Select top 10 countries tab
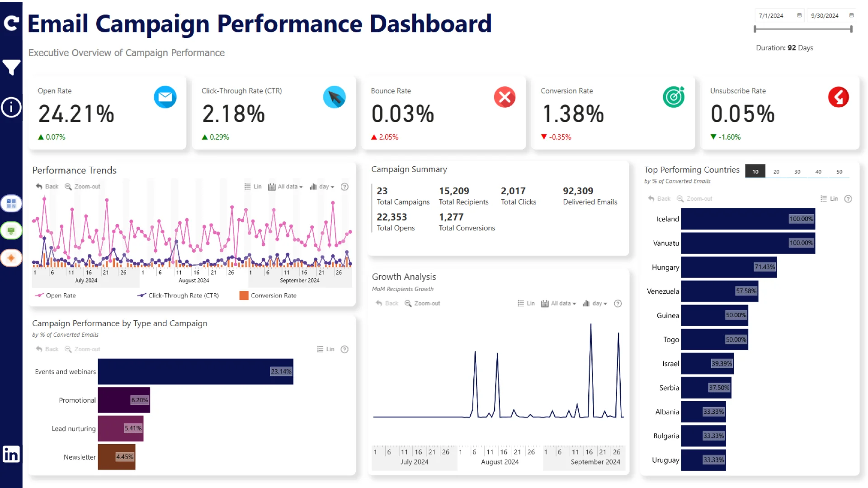This screenshot has width=868, height=488. pyautogui.click(x=755, y=171)
